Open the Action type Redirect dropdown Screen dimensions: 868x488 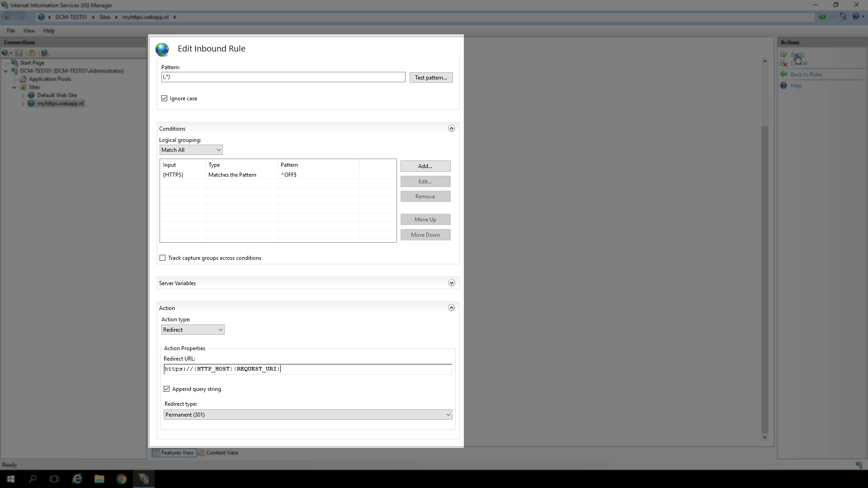[x=193, y=330]
